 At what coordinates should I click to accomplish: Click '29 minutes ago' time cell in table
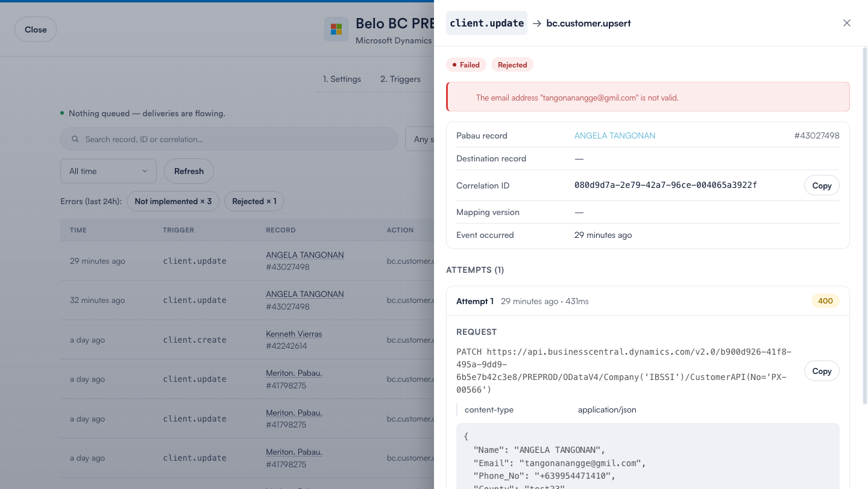98,261
